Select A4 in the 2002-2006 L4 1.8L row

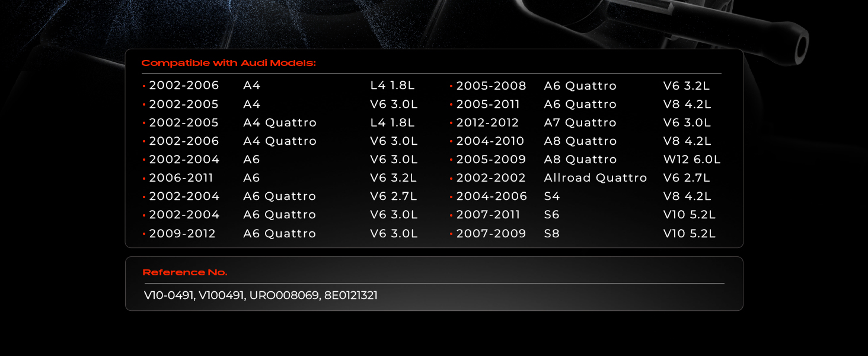point(252,86)
